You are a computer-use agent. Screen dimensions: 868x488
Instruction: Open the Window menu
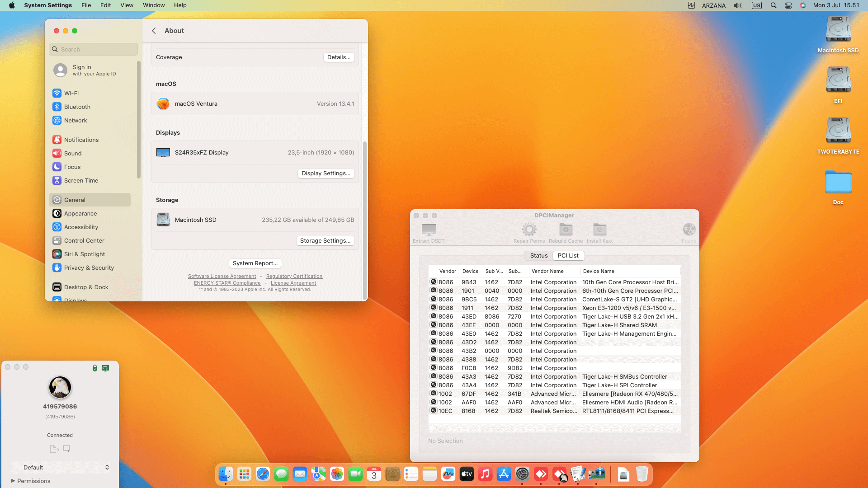point(154,5)
